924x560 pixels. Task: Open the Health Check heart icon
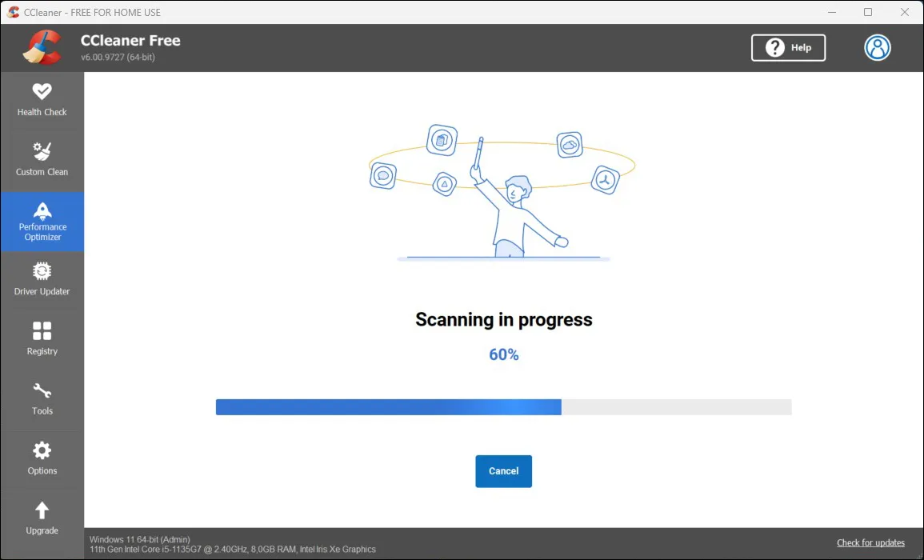(42, 91)
